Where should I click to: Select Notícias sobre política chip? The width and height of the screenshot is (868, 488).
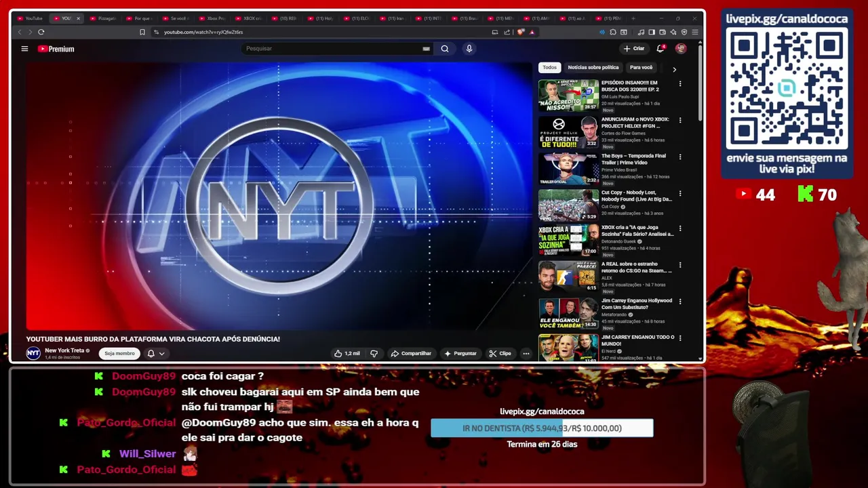click(593, 67)
